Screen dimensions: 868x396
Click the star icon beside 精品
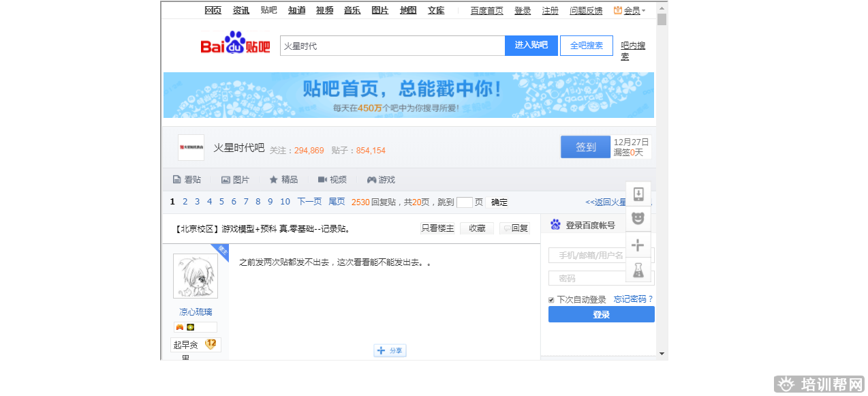coord(274,179)
